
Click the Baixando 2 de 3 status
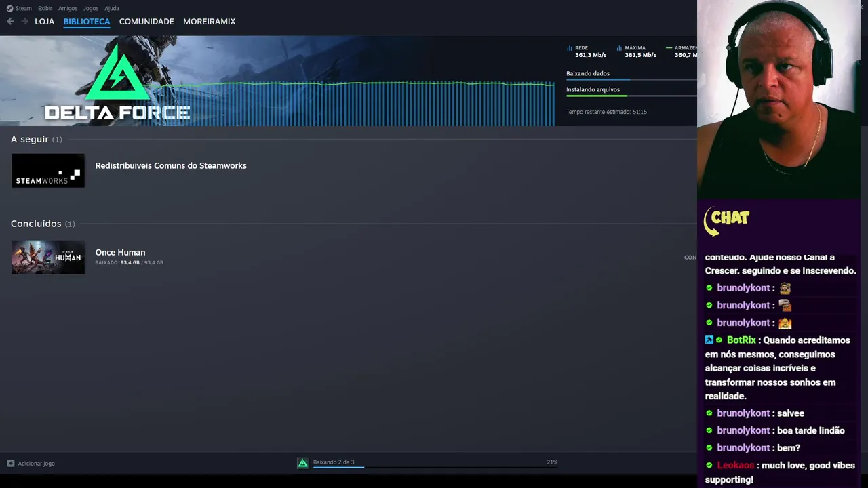point(334,462)
